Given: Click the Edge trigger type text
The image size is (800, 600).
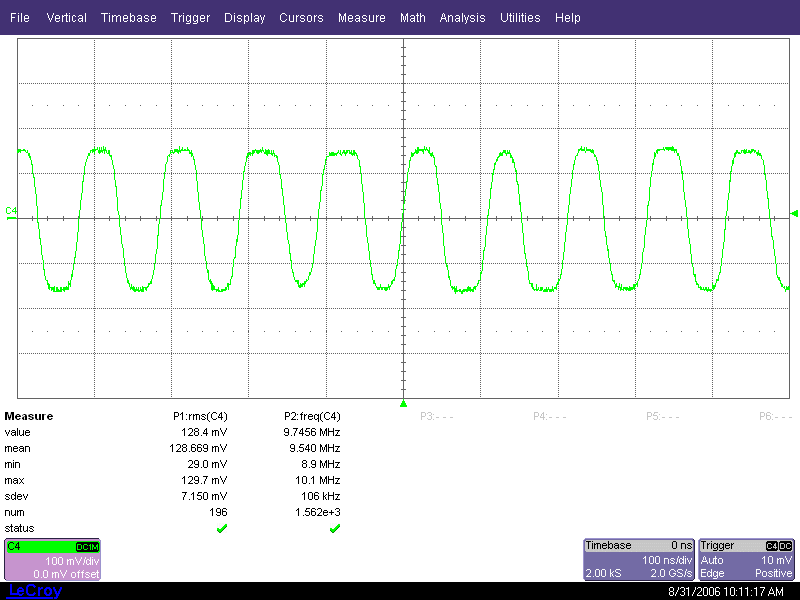Looking at the screenshot, I should click(x=712, y=573).
